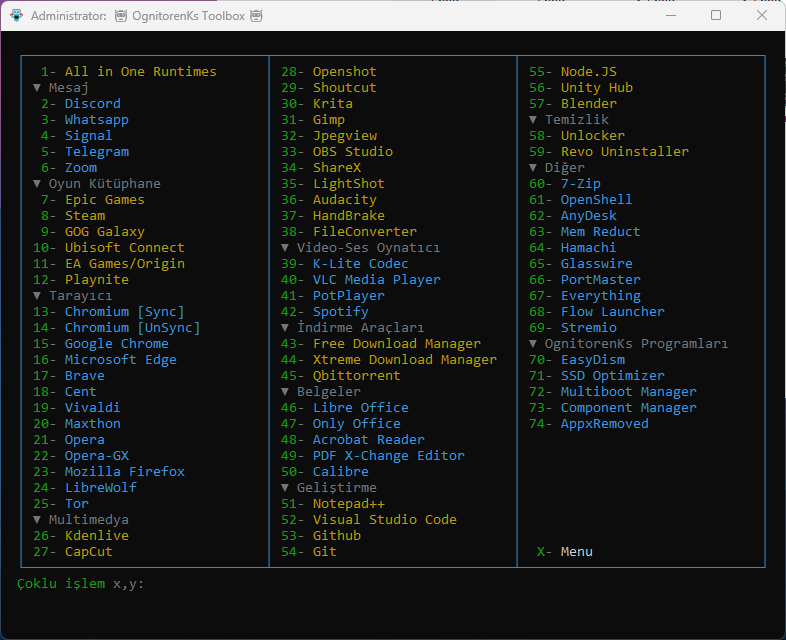Click the 6- Zoom row
Image resolution: width=786 pixels, height=640 pixels.
point(69,168)
